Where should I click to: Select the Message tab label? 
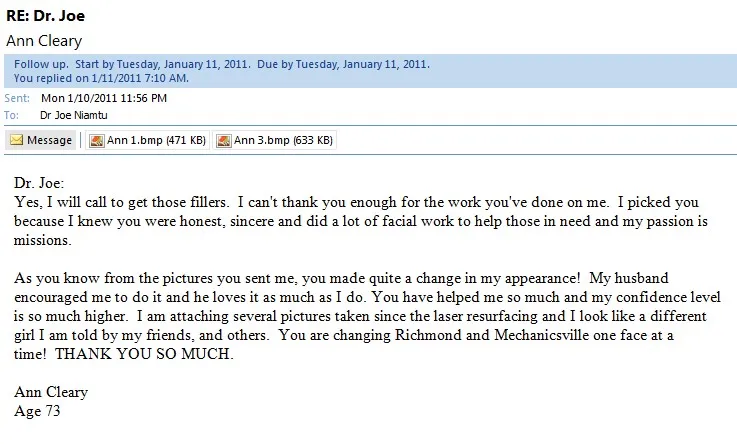(x=49, y=140)
